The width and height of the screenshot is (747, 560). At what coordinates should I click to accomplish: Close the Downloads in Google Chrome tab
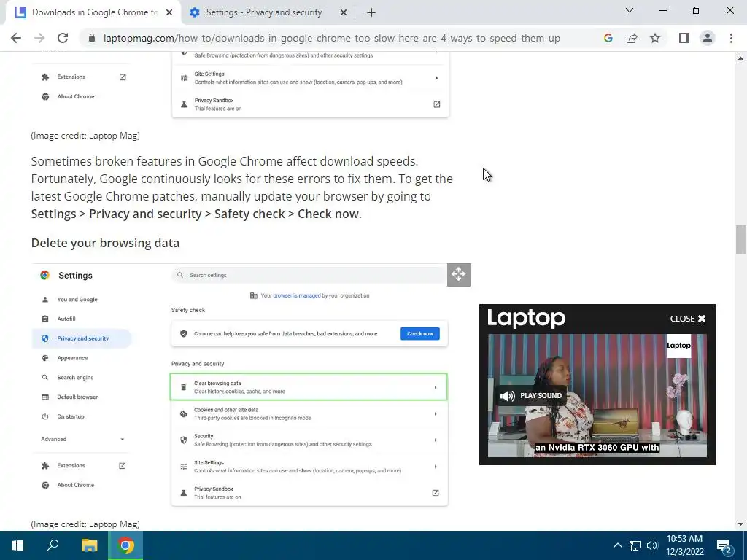coord(169,13)
